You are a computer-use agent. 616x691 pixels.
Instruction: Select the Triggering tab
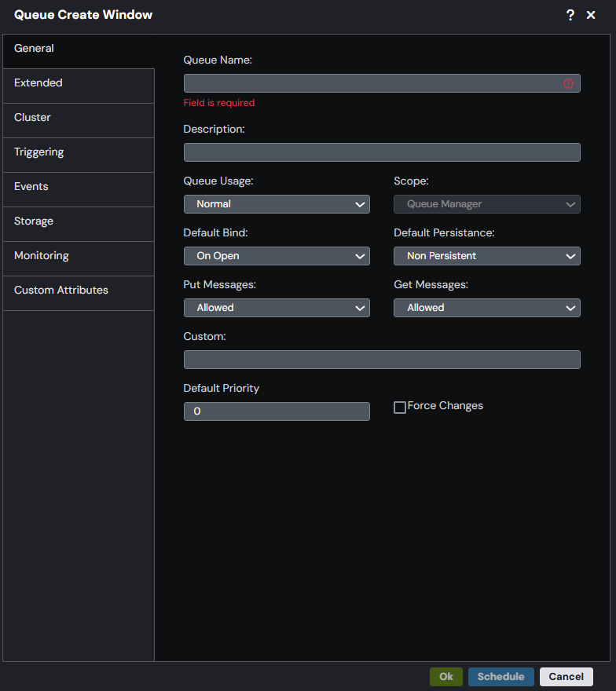[79, 155]
